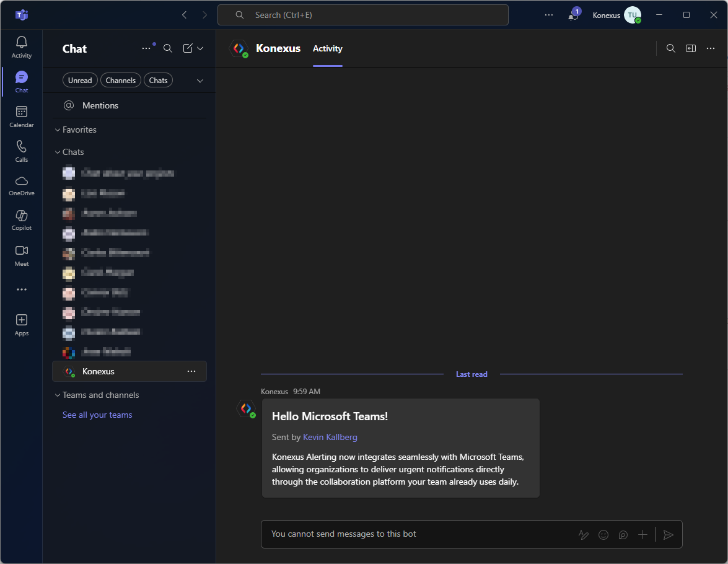Open the Activity feed in sidebar
This screenshot has height=564, width=728.
click(22, 47)
